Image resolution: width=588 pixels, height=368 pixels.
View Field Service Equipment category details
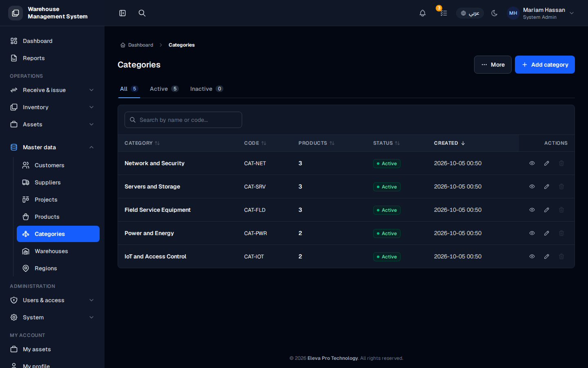pyautogui.click(x=532, y=210)
